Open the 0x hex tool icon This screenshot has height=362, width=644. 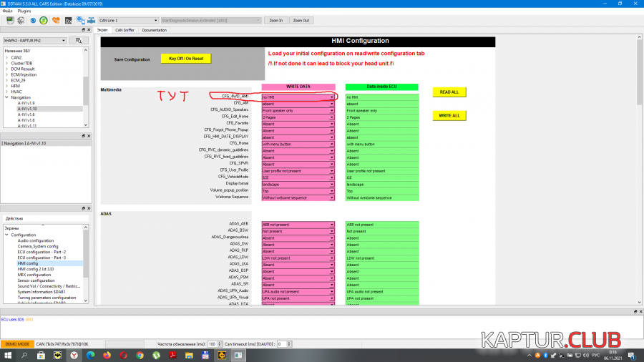tap(67, 21)
